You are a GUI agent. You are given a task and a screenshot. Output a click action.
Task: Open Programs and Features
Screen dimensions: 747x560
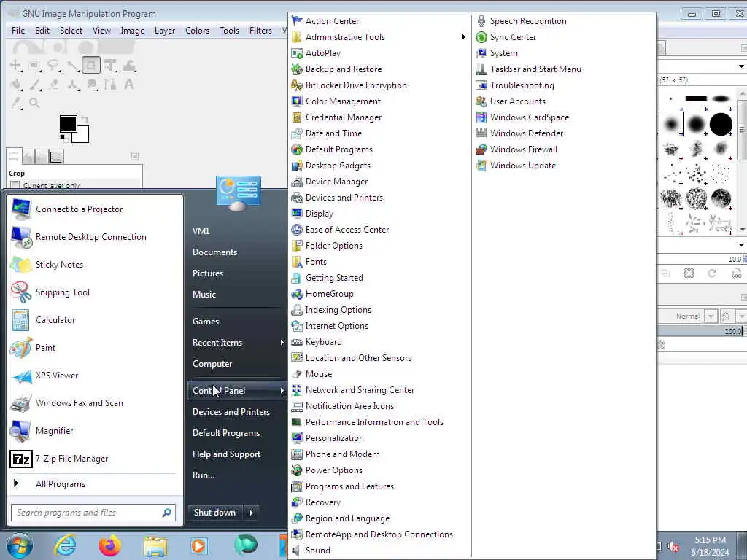click(349, 486)
